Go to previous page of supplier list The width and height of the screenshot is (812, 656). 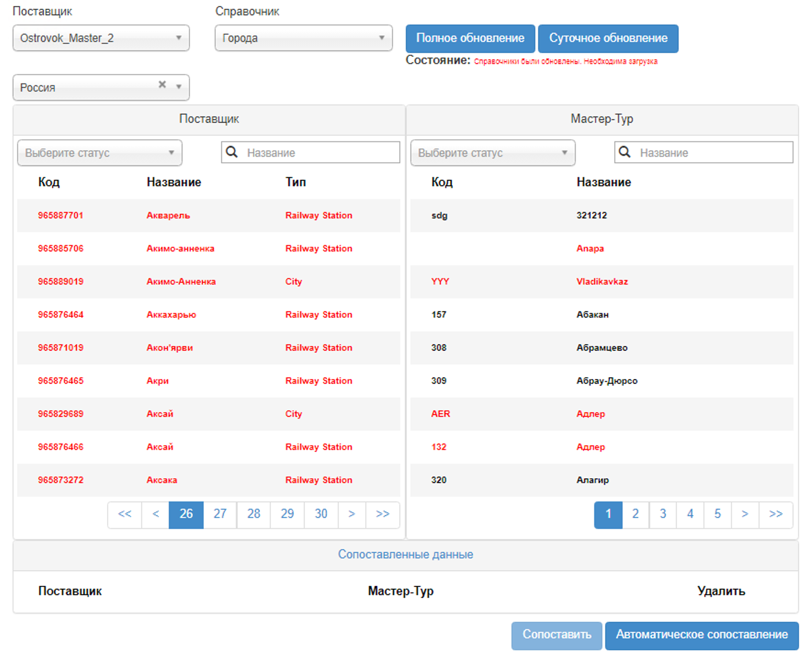click(x=155, y=514)
